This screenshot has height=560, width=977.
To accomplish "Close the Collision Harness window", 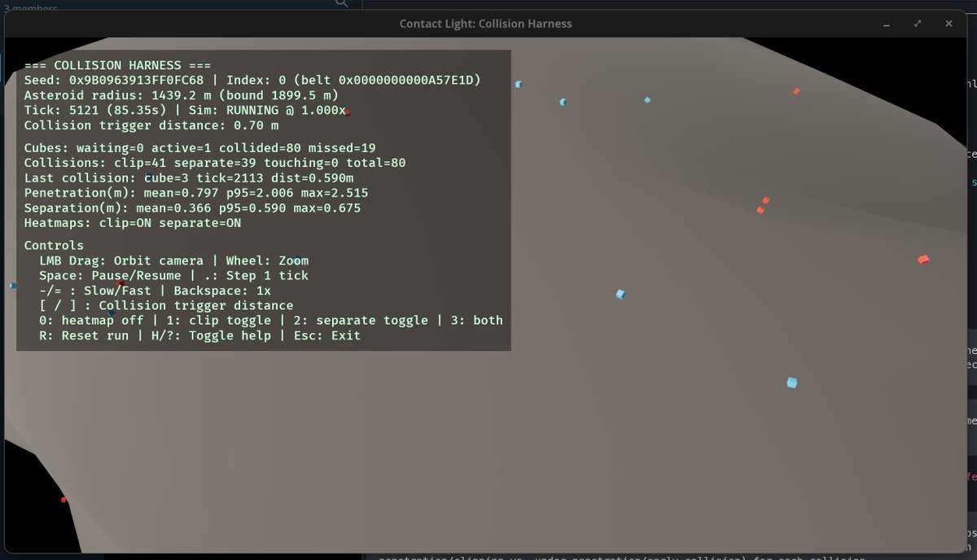I will pyautogui.click(x=949, y=24).
